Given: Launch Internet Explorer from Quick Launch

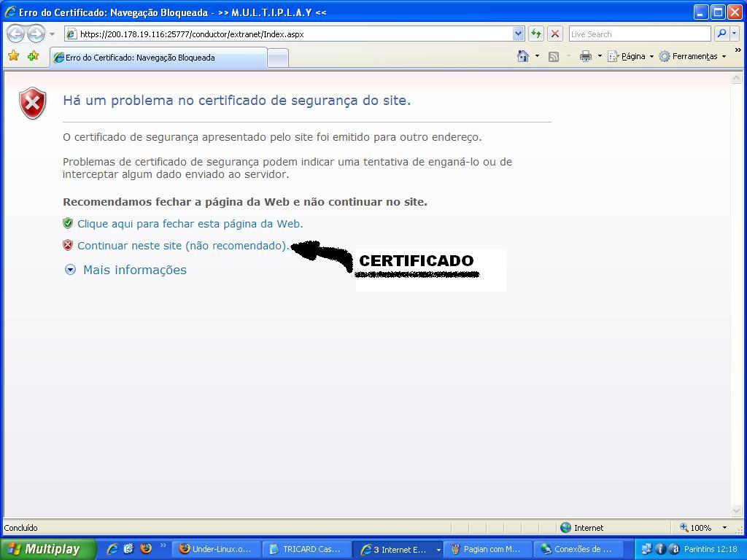Looking at the screenshot, I should 112,548.
